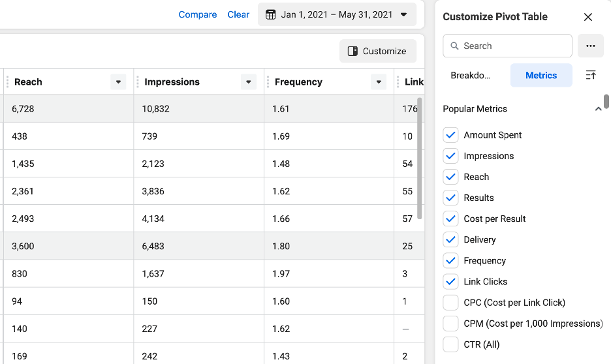Open the Impressions column dropdown arrow
The height and width of the screenshot is (364, 611).
[x=248, y=82]
